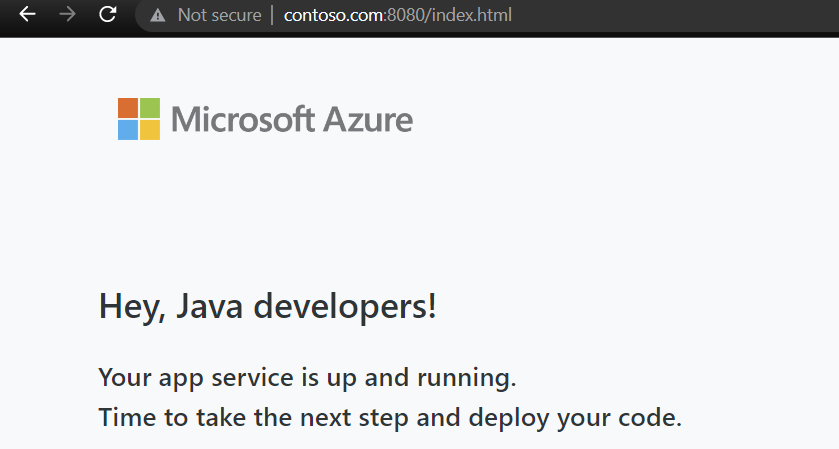Click the word "developers!" in the heading
The width and height of the screenshot is (839, 449).
tap(345, 307)
